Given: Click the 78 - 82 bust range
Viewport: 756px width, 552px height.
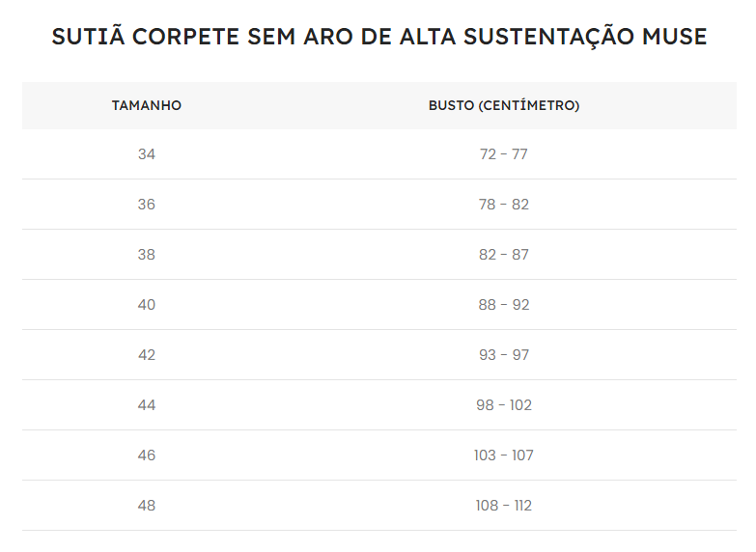Looking at the screenshot, I should point(504,205).
